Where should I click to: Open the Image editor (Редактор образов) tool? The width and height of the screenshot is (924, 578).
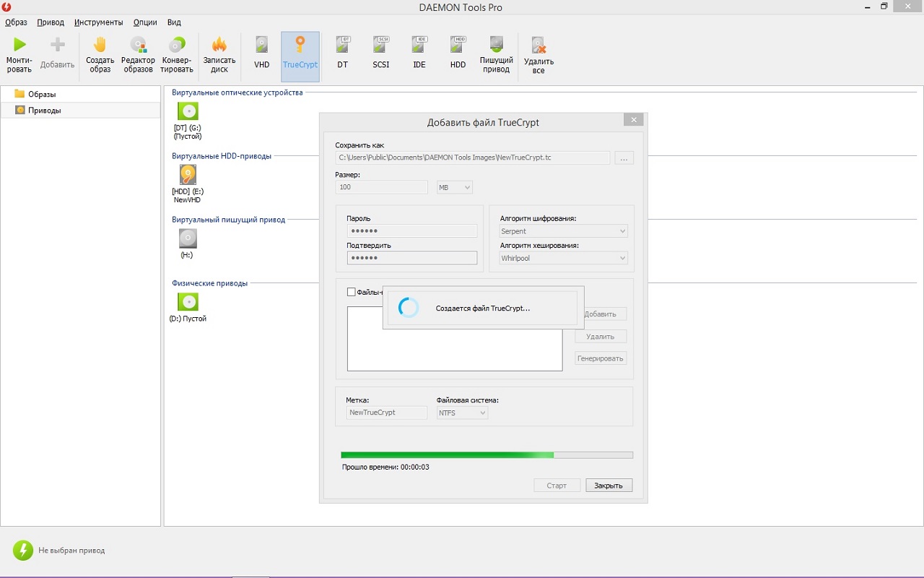137,46
